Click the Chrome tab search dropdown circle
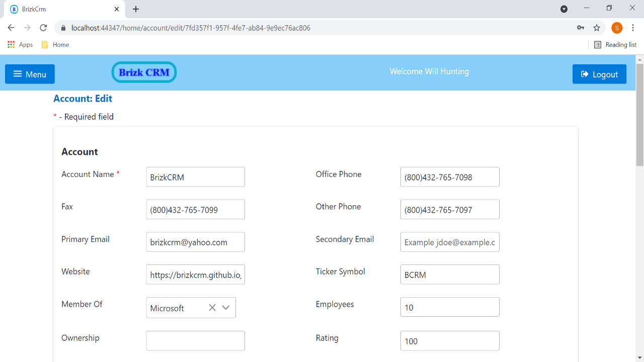The width and height of the screenshot is (644, 362). tap(564, 9)
